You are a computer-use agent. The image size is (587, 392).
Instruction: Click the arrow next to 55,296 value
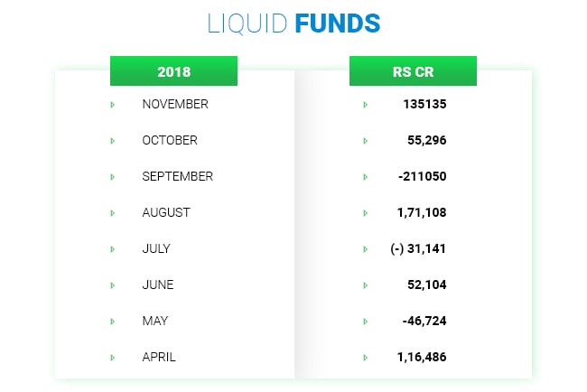pos(365,141)
